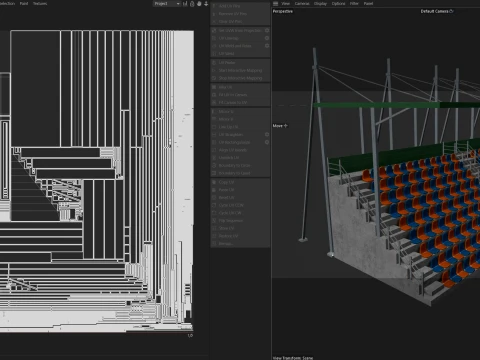Stop Interactive Mapping

pyautogui.click(x=240, y=78)
